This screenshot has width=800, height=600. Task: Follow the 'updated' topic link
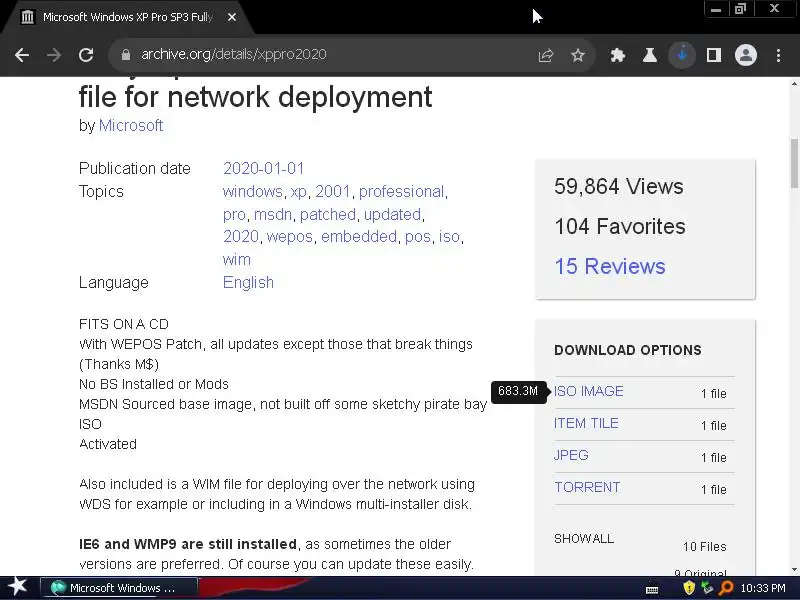point(392,214)
